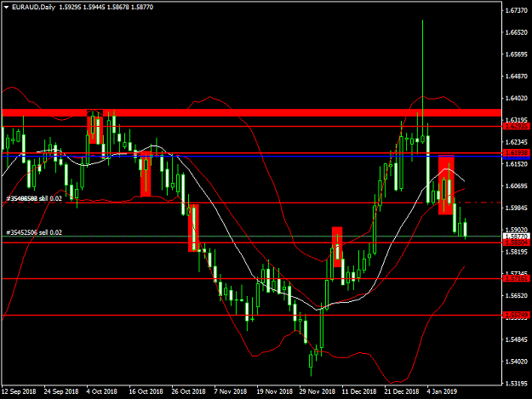
Task: Click the 26 Oct 2018 date label
Action: [x=189, y=391]
